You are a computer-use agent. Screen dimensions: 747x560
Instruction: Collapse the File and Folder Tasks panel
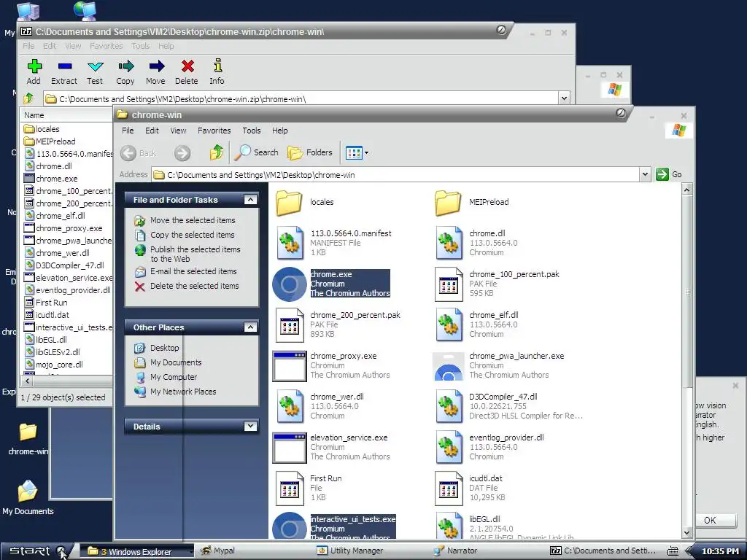point(250,200)
